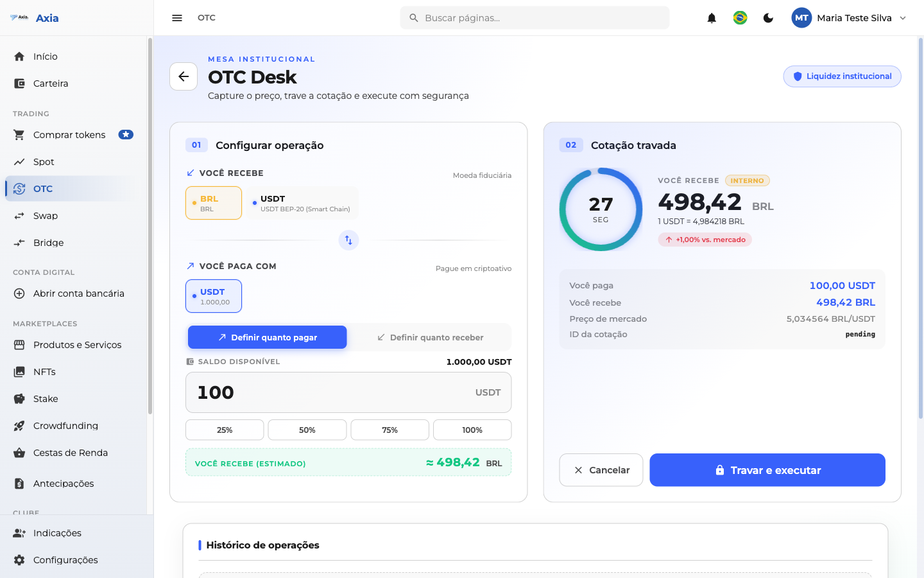Click the Liquidez institucional badge

842,76
